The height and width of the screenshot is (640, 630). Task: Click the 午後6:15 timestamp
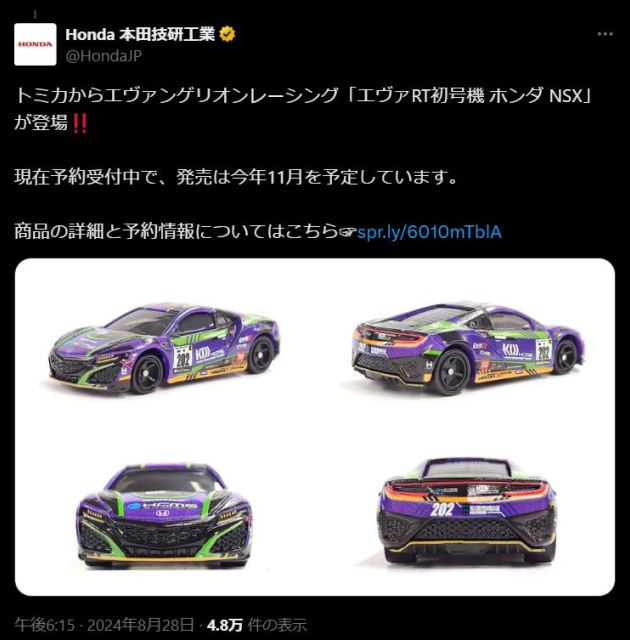[x=45, y=625]
